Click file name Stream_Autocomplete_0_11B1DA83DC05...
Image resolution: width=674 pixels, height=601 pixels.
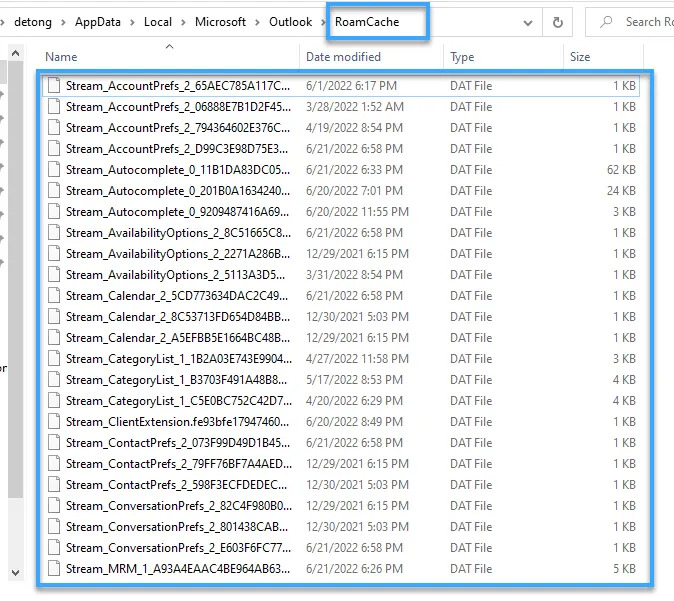178,170
